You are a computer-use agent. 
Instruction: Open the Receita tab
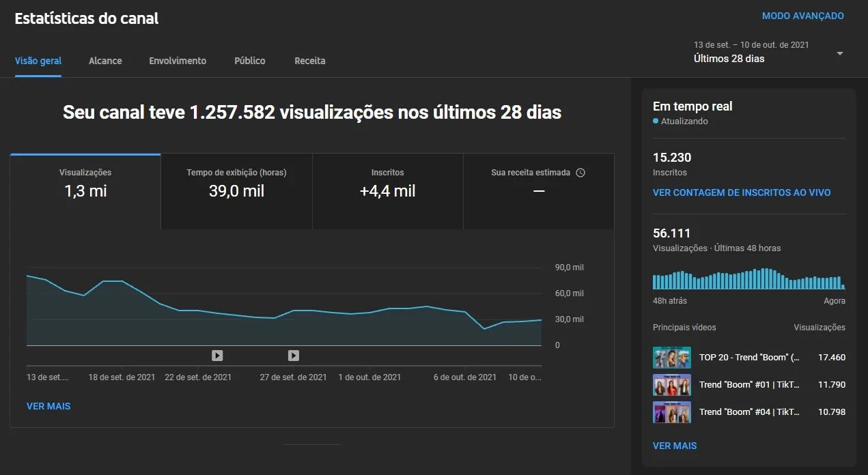(310, 61)
